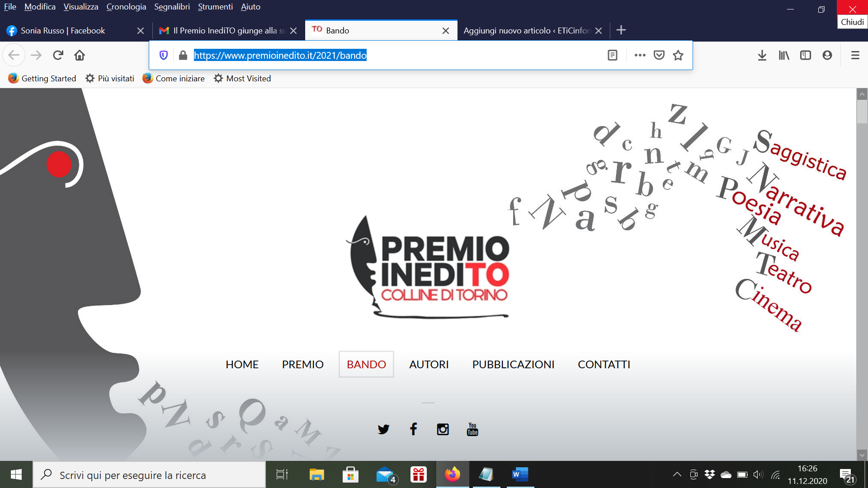This screenshot has height=488, width=868.
Task: Show hidden system tray icons
Action: coord(677,474)
